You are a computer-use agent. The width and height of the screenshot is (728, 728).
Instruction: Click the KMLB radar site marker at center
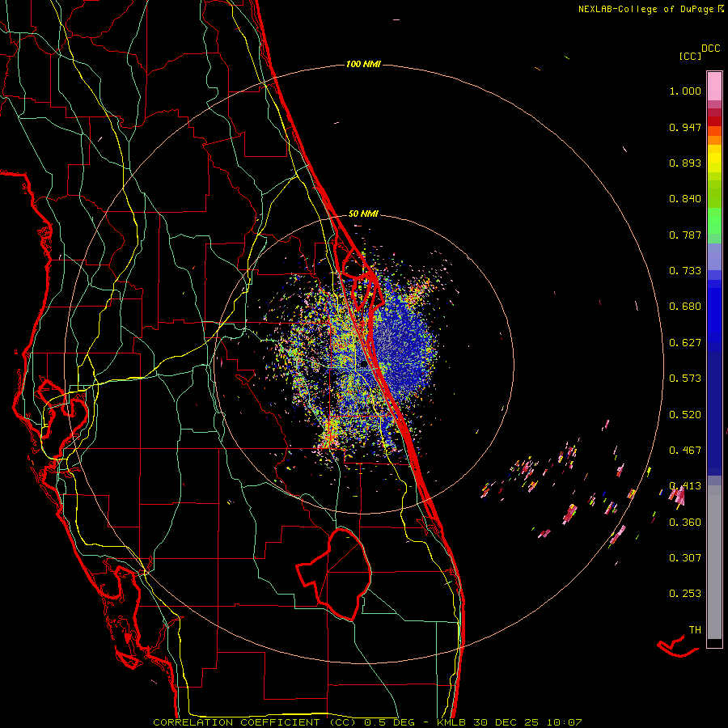point(363,365)
